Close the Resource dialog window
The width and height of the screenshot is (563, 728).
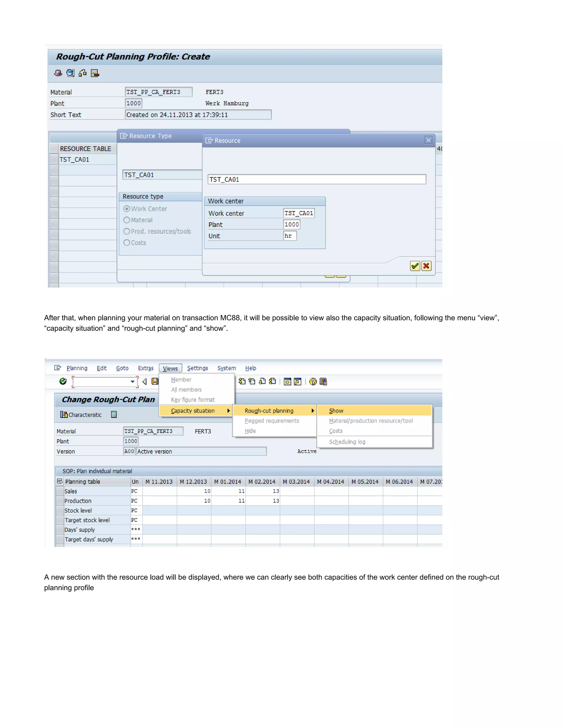tap(428, 140)
